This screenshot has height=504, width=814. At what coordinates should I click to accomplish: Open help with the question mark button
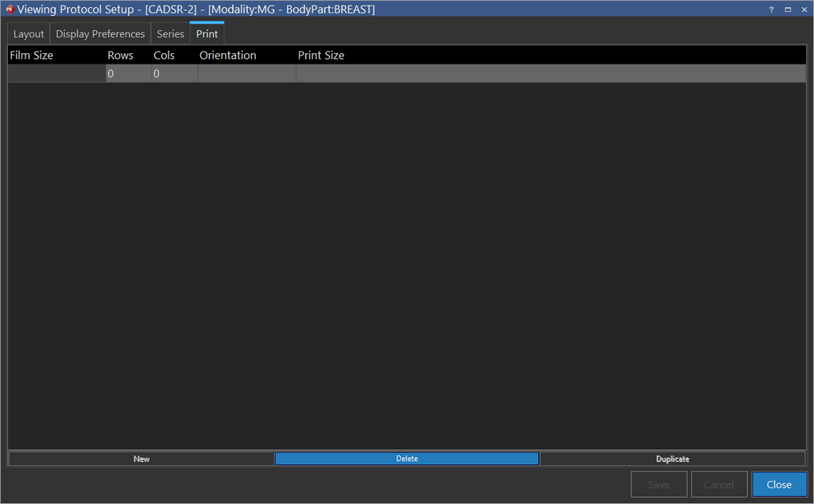(x=771, y=10)
